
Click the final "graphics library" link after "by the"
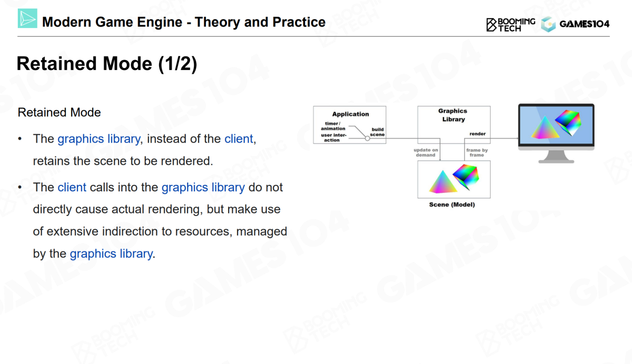(x=111, y=254)
